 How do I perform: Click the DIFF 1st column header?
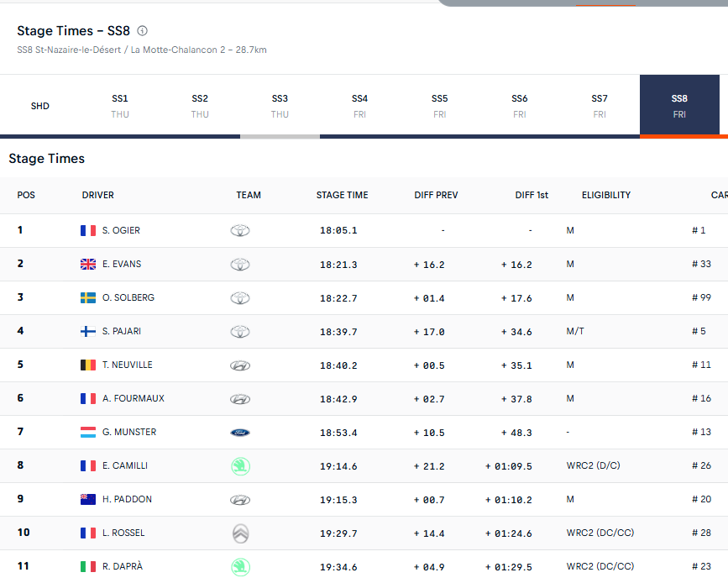pyautogui.click(x=532, y=195)
